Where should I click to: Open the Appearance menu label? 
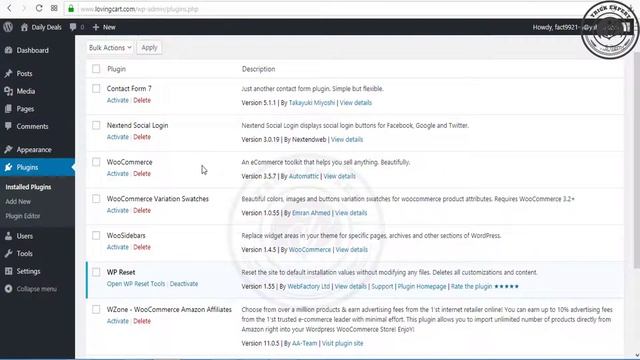(x=34, y=149)
